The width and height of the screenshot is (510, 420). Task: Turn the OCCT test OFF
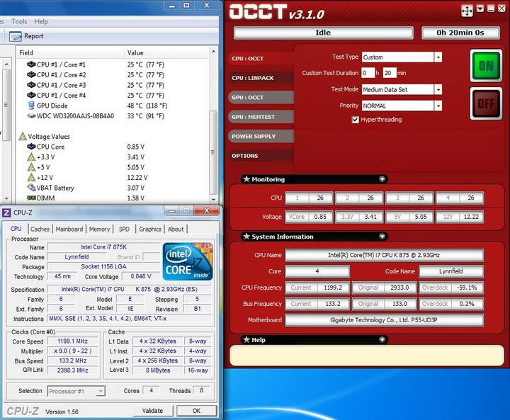[486, 104]
